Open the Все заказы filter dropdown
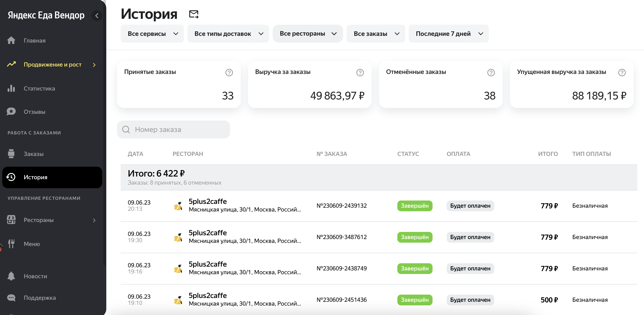Screen dimensions: 644x315 [x=376, y=34]
